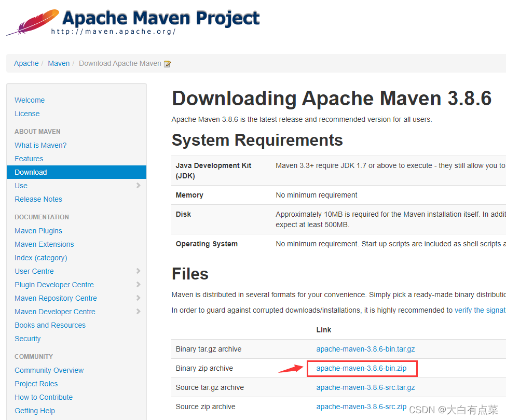Click the 'Link' column header

324,330
